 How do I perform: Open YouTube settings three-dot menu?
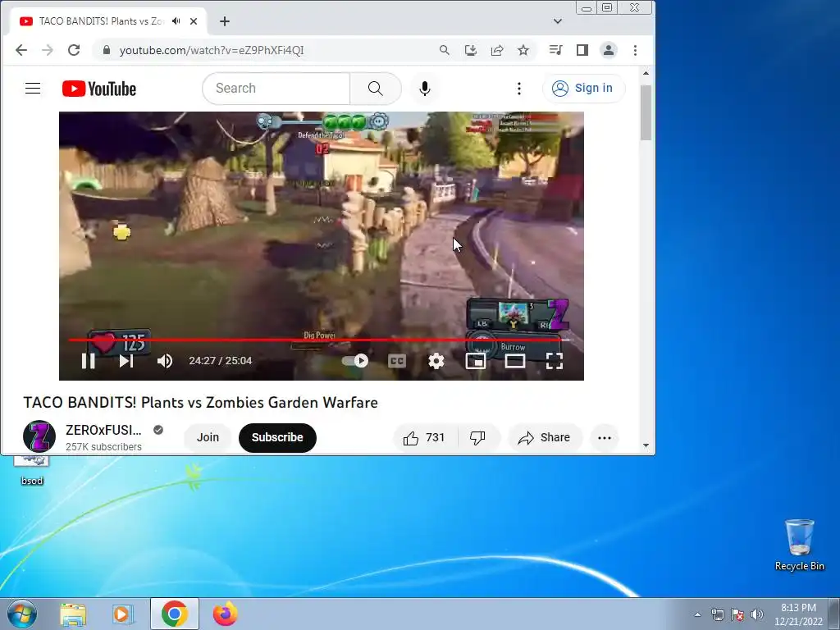[518, 89]
